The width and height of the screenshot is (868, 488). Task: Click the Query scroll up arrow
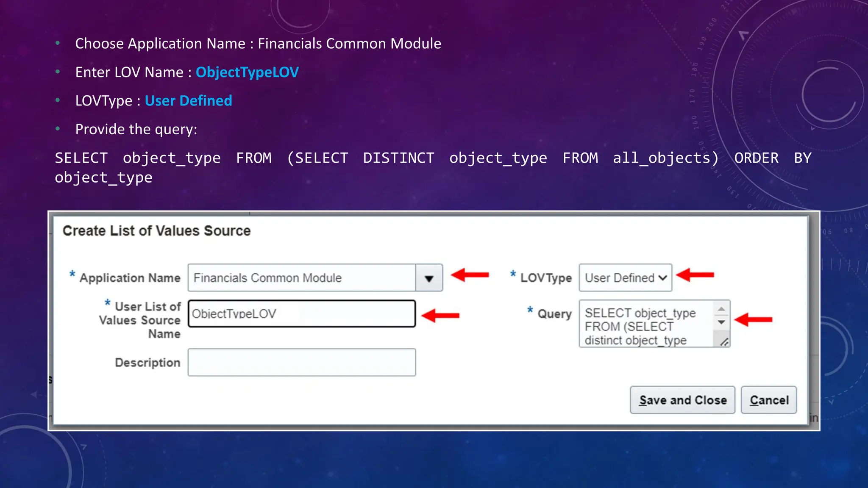[x=721, y=309]
